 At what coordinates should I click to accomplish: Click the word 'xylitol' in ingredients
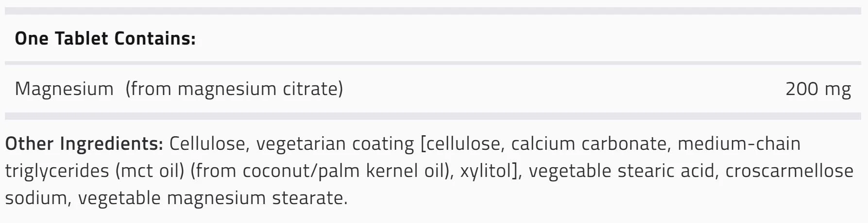[x=486, y=171]
